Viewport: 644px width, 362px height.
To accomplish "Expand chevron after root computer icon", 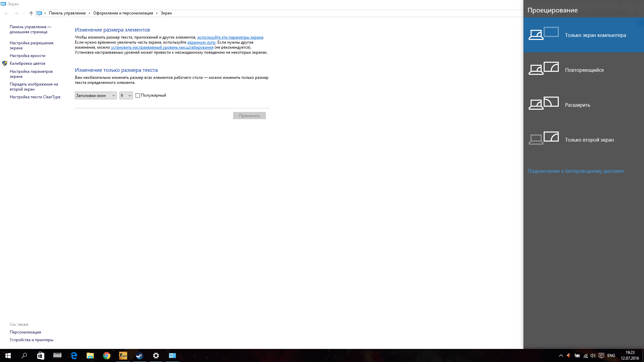I will (45, 13).
